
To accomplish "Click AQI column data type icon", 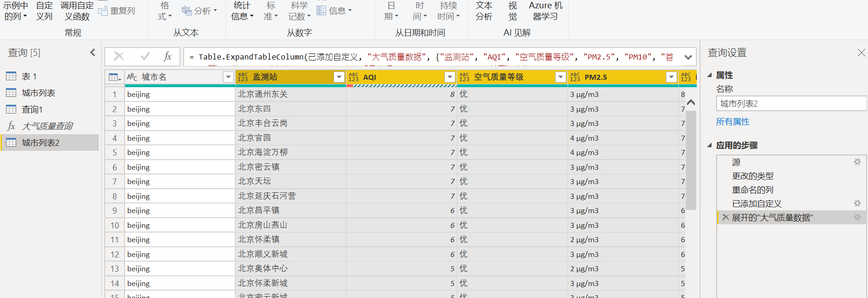I will tap(353, 77).
